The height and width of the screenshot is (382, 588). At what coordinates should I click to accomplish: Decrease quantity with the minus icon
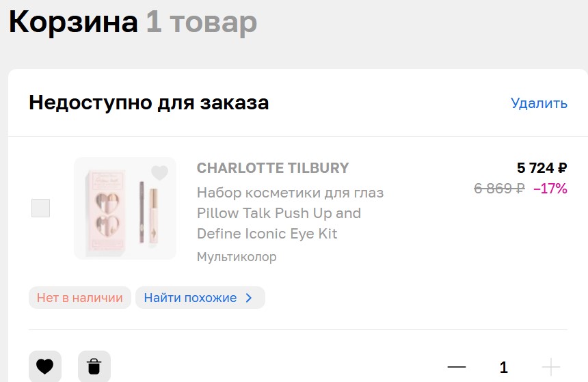(456, 367)
